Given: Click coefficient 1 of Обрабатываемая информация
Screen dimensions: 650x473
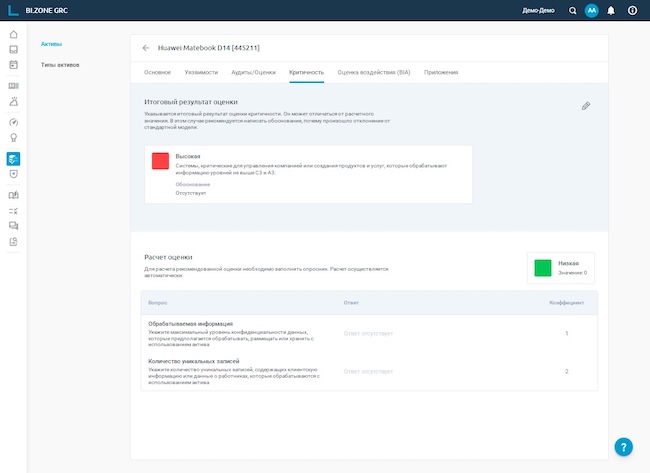Looking at the screenshot, I should (567, 333).
